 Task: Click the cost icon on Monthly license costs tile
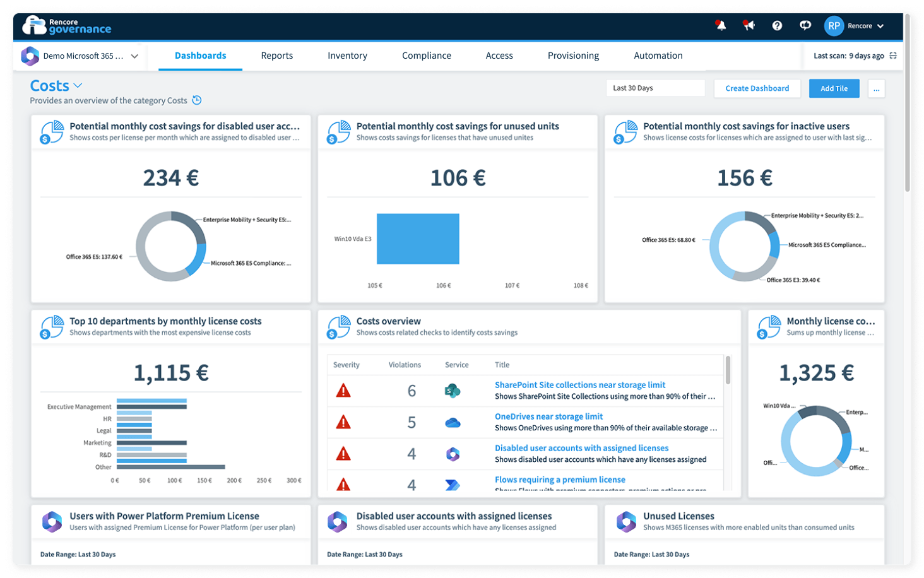point(769,327)
